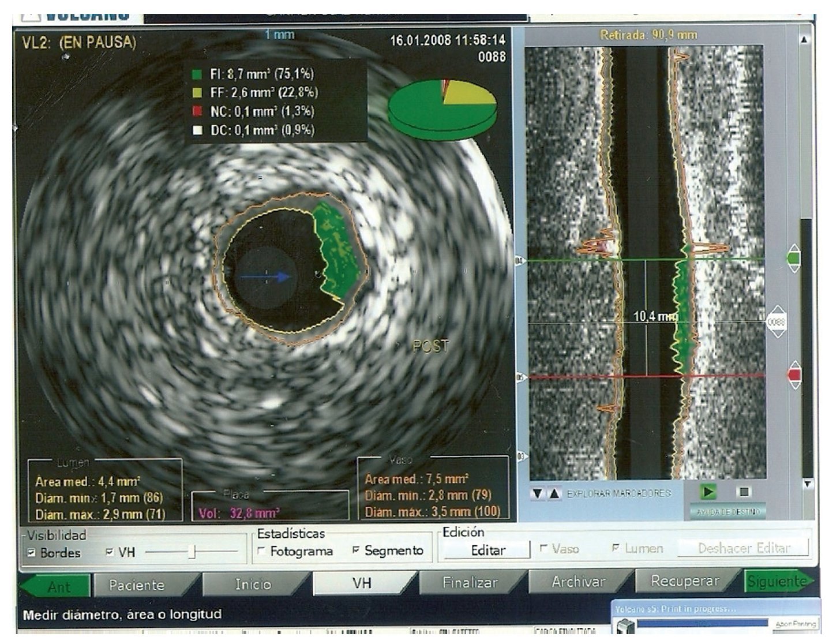This screenshot has height=644, width=829.
Task: Click the 0088 current frame marker
Action: pos(776,321)
